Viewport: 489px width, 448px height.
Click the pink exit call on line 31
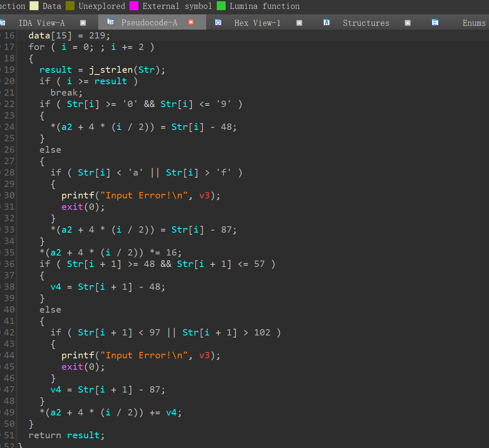tap(72, 207)
